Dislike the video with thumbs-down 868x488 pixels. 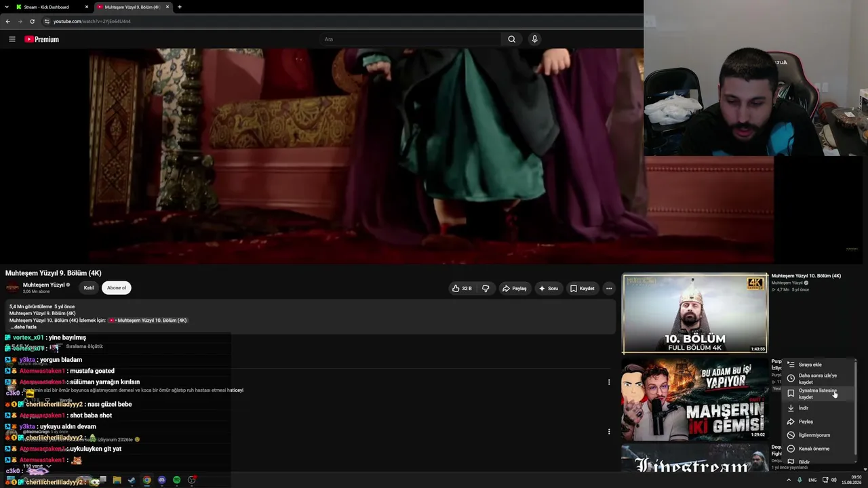click(486, 288)
